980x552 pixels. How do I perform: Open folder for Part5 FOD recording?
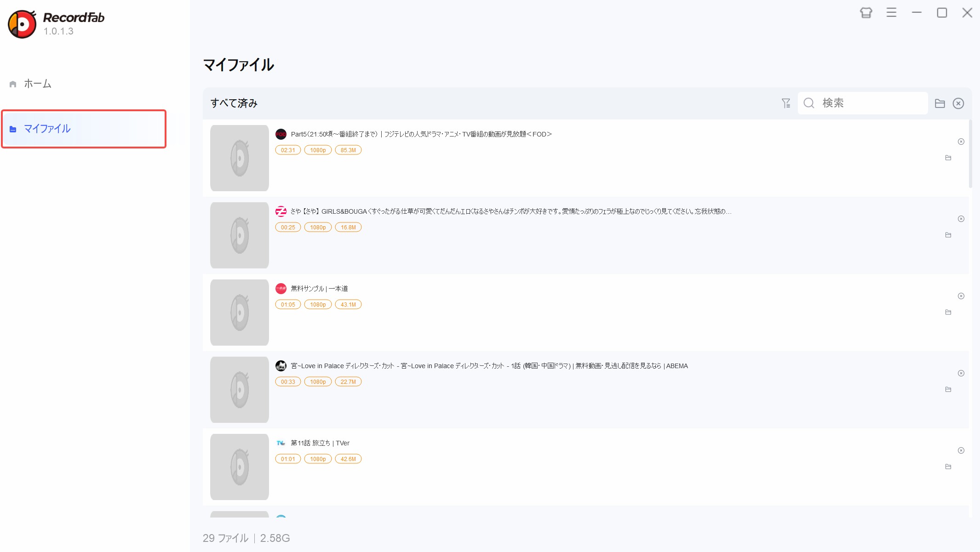(948, 158)
